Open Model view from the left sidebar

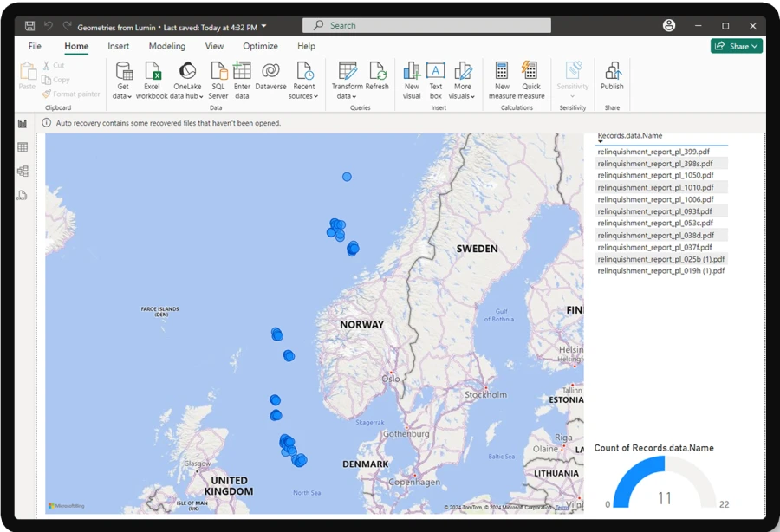pyautogui.click(x=22, y=171)
